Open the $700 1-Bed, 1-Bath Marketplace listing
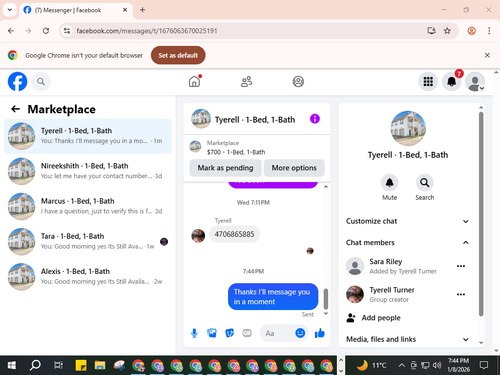 point(257,147)
